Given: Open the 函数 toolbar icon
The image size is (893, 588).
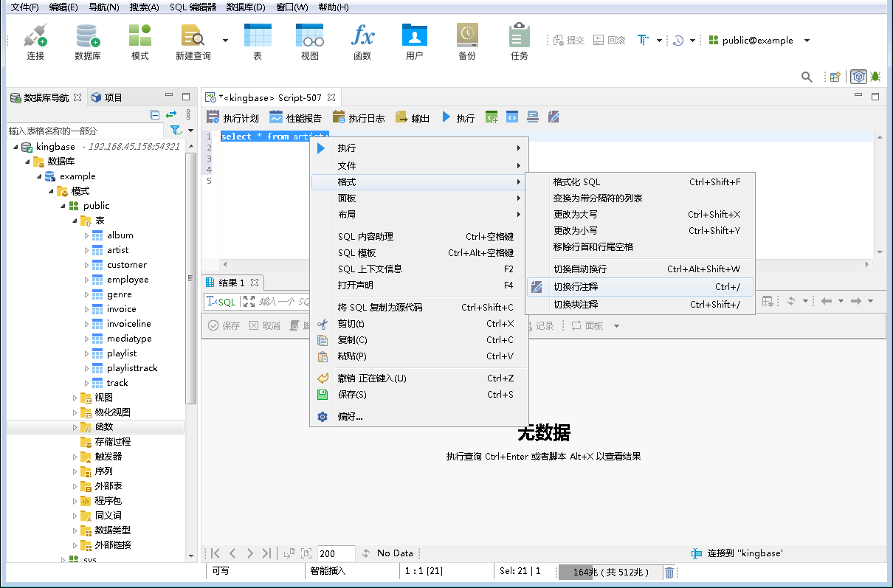Looking at the screenshot, I should click(x=362, y=40).
